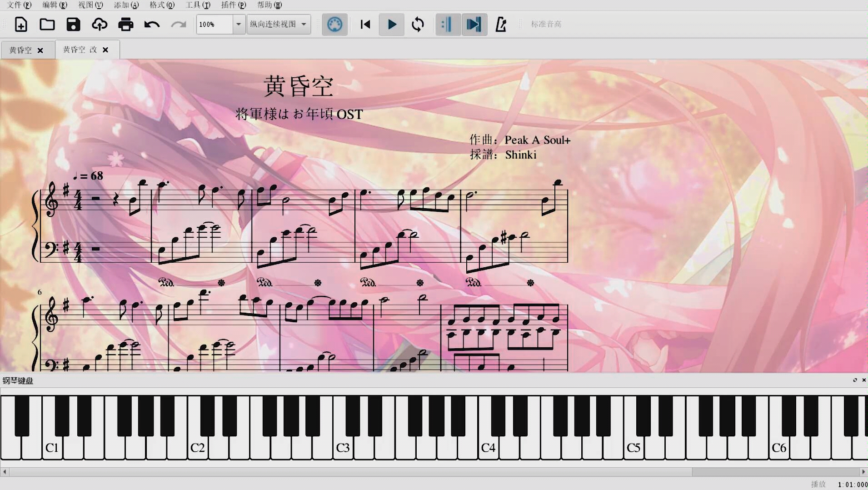Undock the piano keyboard panel
The image size is (868, 490).
pos(855,380)
